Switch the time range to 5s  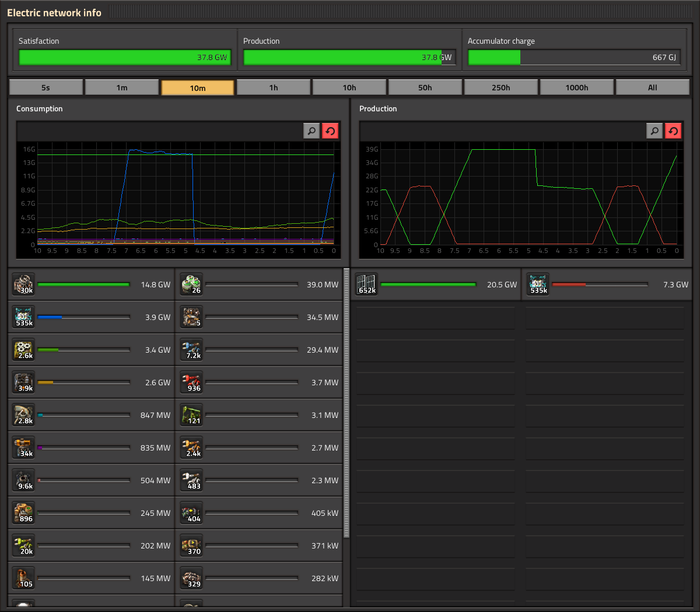point(46,87)
